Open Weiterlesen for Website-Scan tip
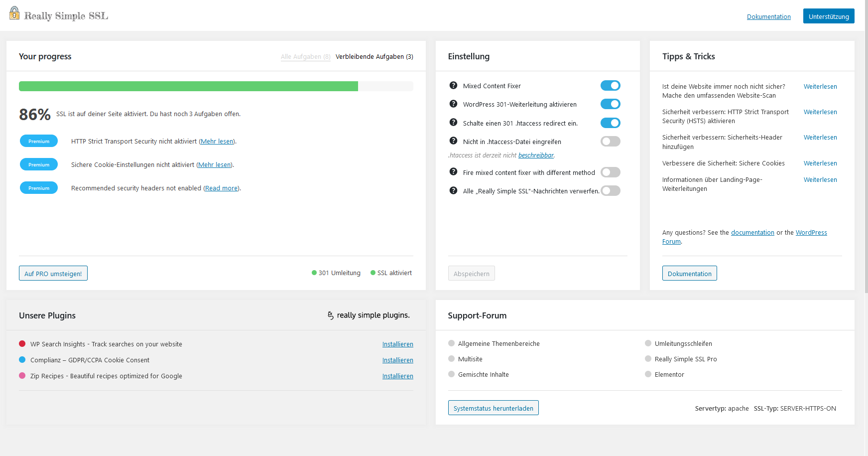The height and width of the screenshot is (456, 868). point(820,87)
